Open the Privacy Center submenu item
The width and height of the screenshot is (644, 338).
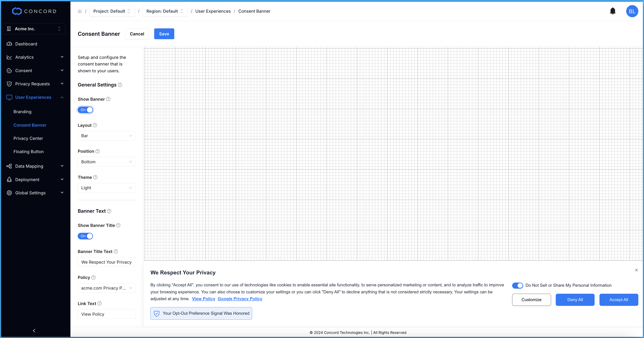(28, 138)
